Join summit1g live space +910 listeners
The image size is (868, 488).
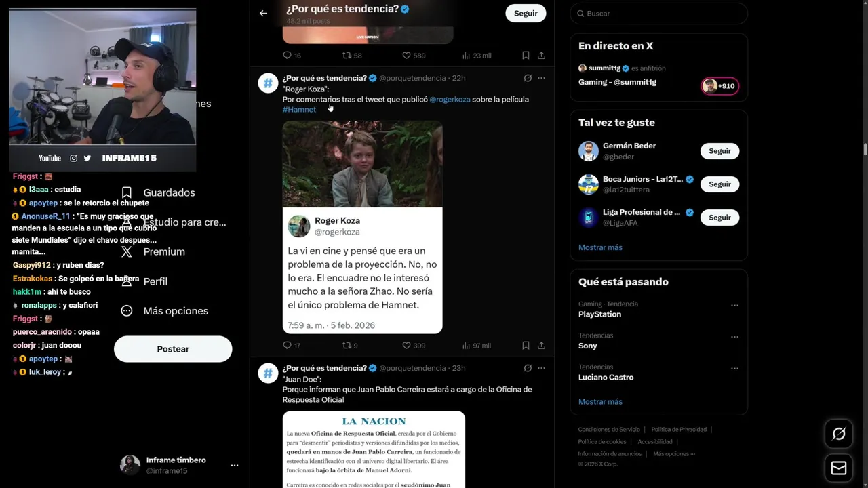point(719,86)
